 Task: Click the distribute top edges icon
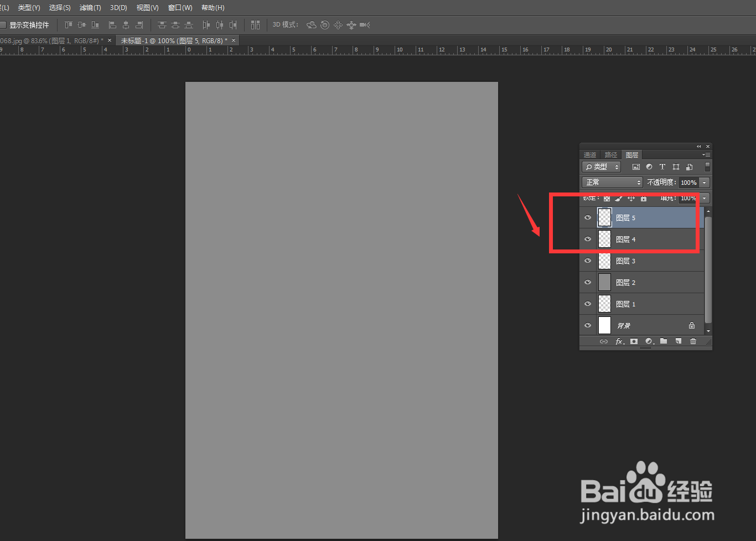click(162, 25)
